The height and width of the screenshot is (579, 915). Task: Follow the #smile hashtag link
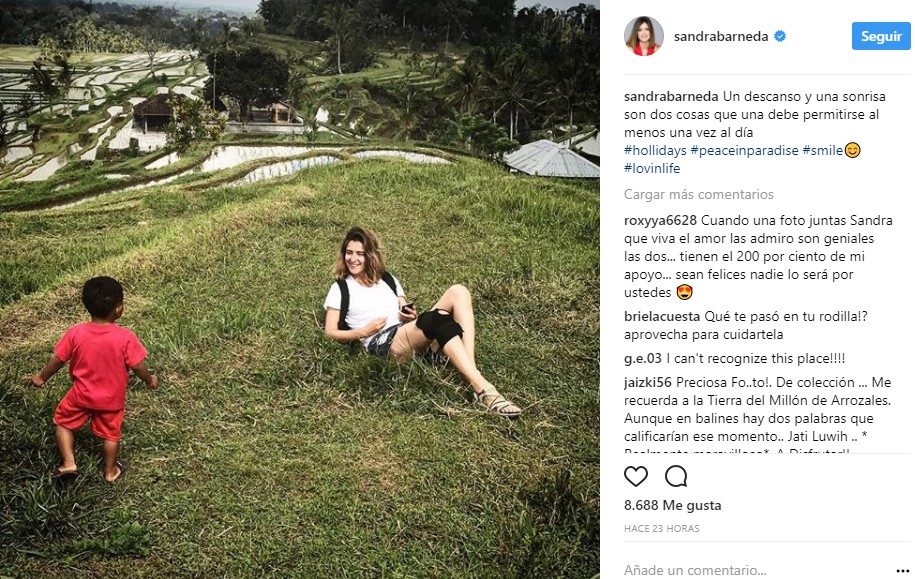[823, 150]
